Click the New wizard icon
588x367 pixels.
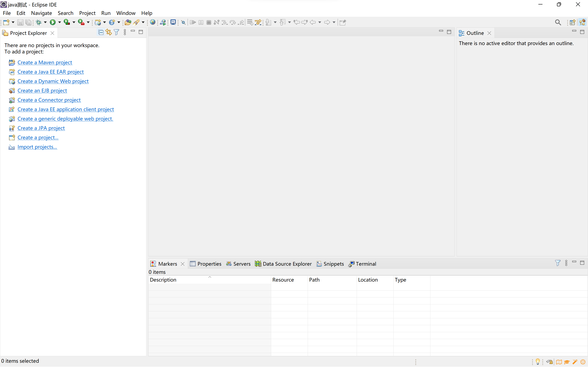pos(6,22)
